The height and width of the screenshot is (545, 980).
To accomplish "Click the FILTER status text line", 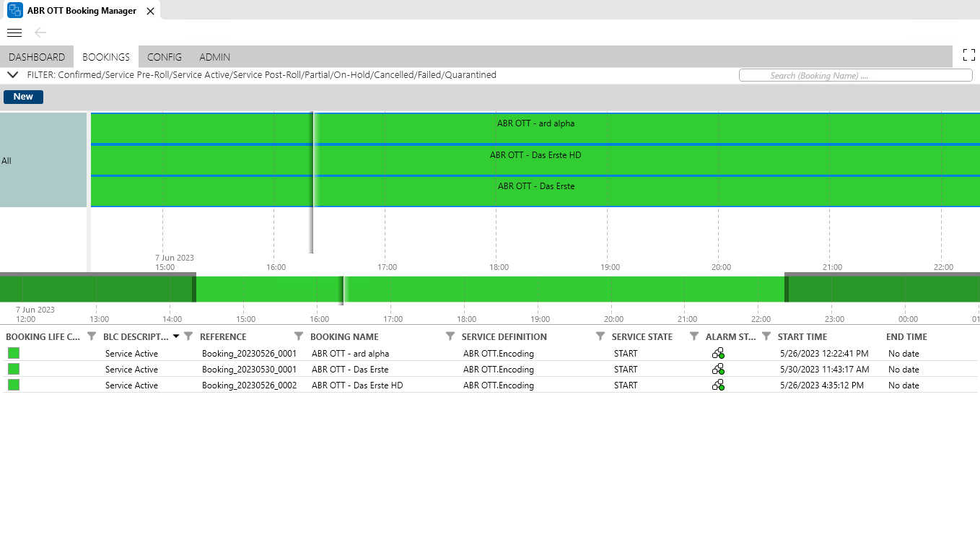I will 261,75.
